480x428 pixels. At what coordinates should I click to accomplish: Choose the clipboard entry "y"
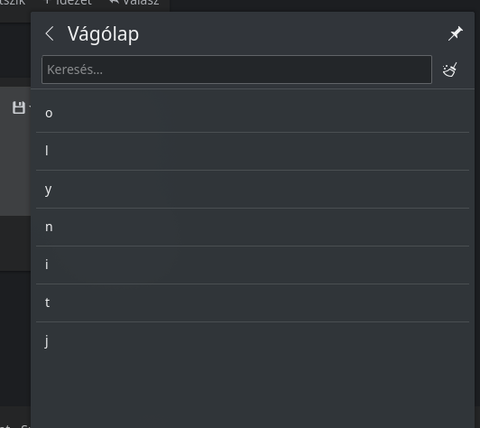click(253, 189)
